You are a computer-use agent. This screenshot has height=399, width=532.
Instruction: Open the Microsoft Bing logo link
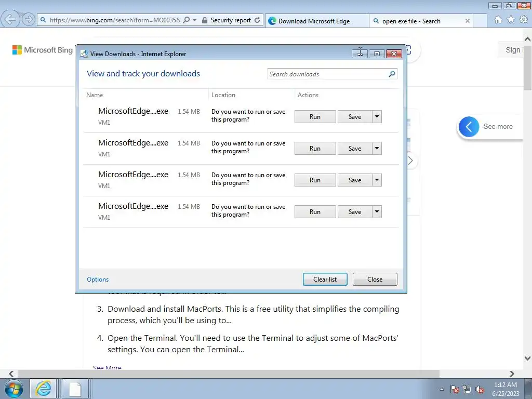coord(43,50)
